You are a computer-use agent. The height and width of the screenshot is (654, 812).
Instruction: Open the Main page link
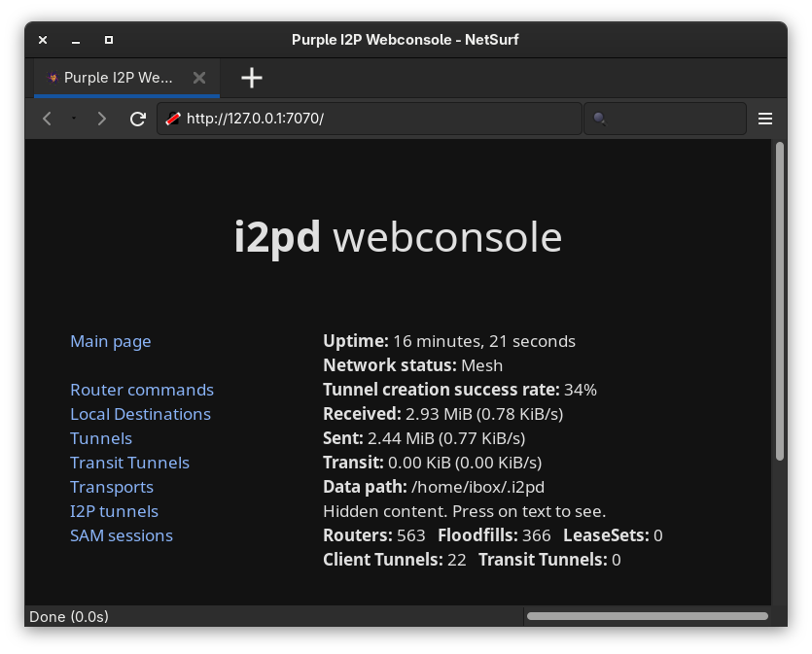pyautogui.click(x=111, y=341)
